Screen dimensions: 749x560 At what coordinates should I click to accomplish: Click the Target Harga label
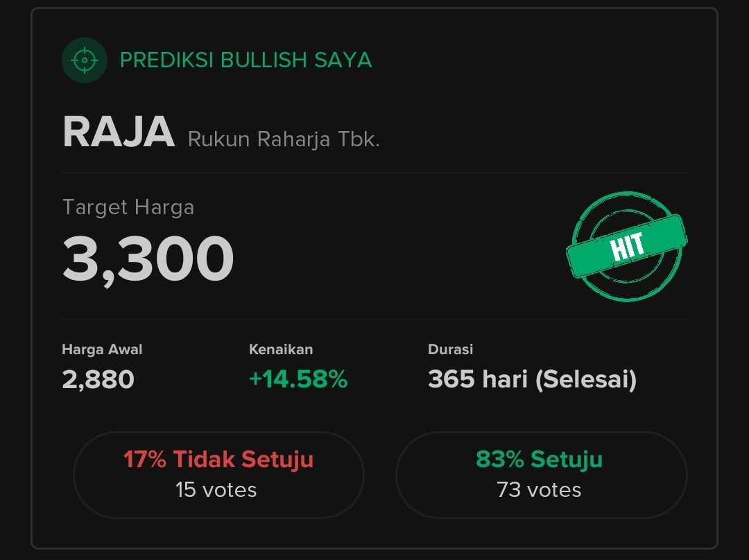128,207
